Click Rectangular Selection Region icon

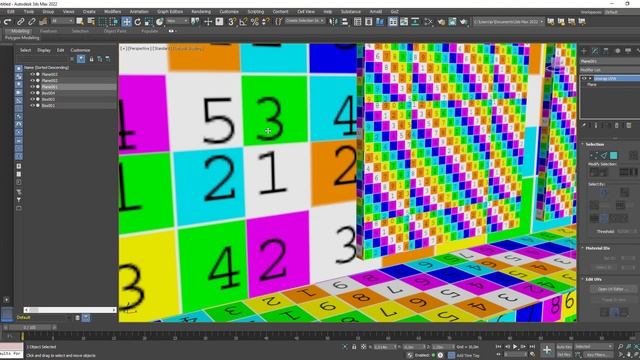click(102, 21)
